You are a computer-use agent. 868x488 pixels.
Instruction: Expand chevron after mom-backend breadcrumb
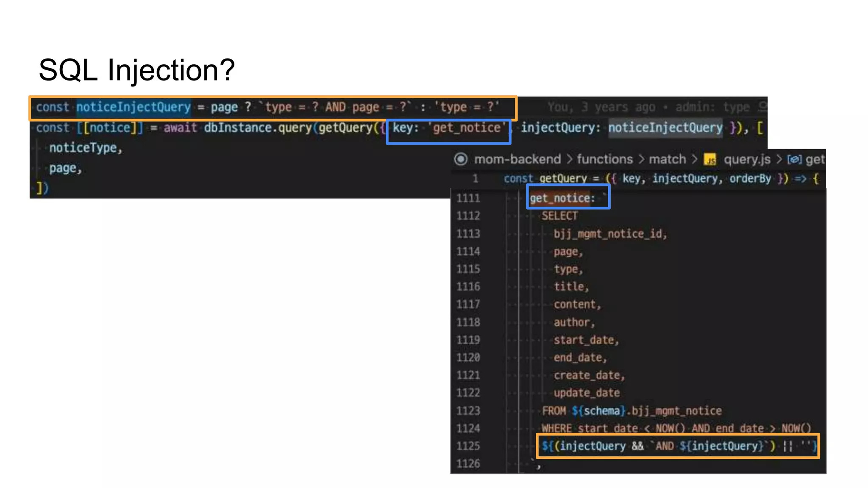coord(569,159)
